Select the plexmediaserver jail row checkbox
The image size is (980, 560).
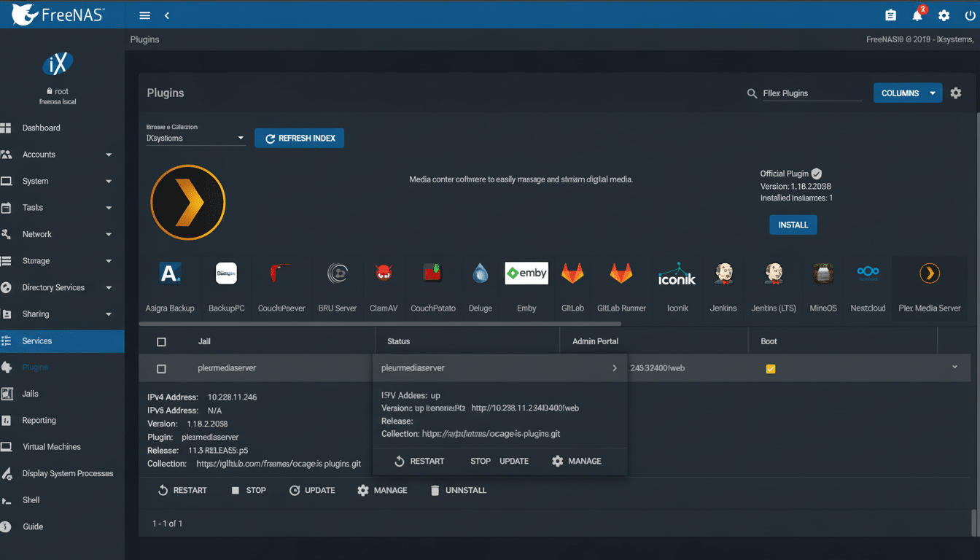(162, 368)
